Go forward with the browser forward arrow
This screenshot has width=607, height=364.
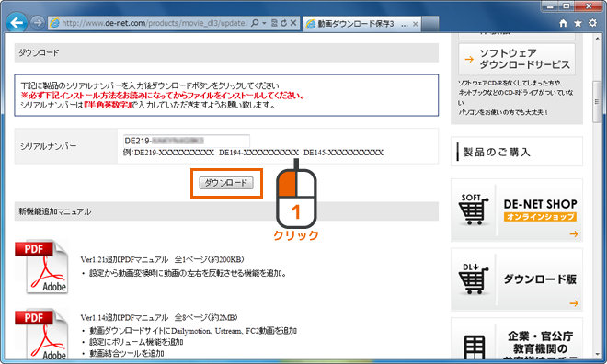38,23
